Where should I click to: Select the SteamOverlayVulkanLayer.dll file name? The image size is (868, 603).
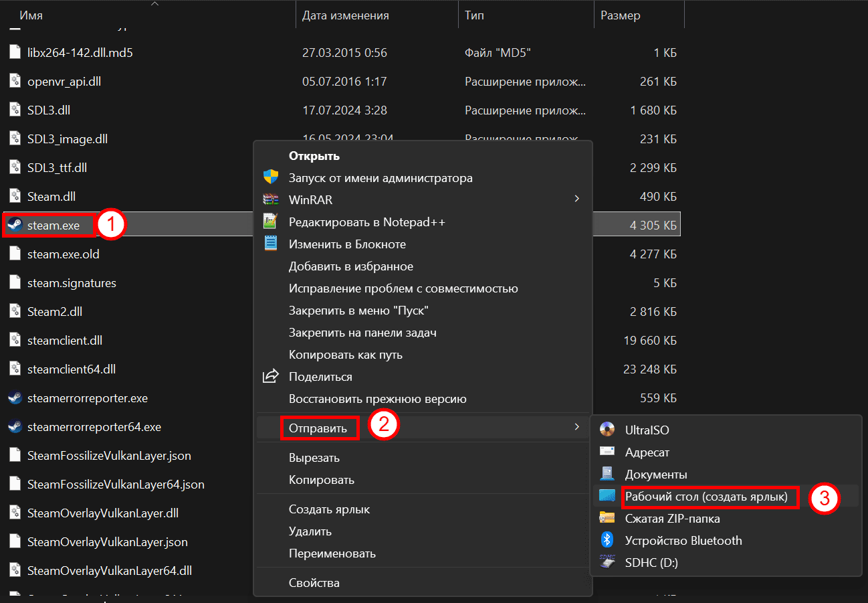coord(103,513)
